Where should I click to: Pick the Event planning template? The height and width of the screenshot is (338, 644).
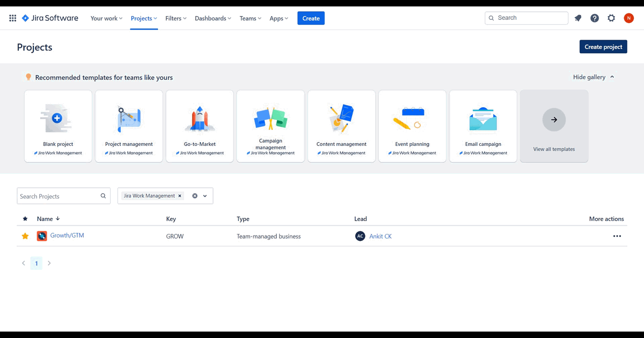point(412,126)
